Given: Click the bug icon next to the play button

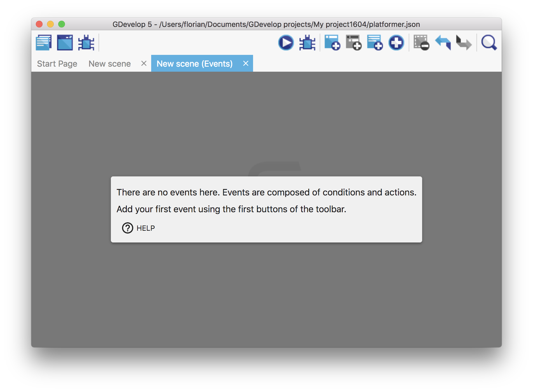Looking at the screenshot, I should (x=307, y=43).
